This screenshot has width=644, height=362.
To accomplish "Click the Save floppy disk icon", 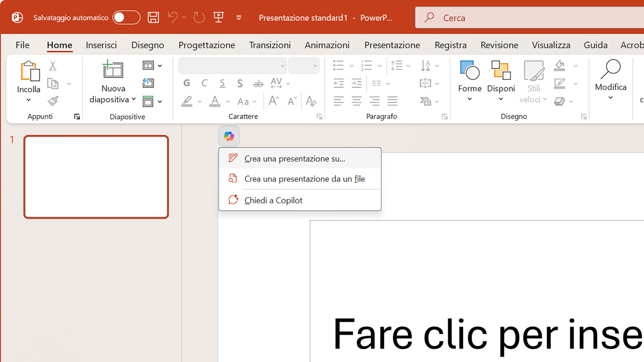I will coord(153,17).
